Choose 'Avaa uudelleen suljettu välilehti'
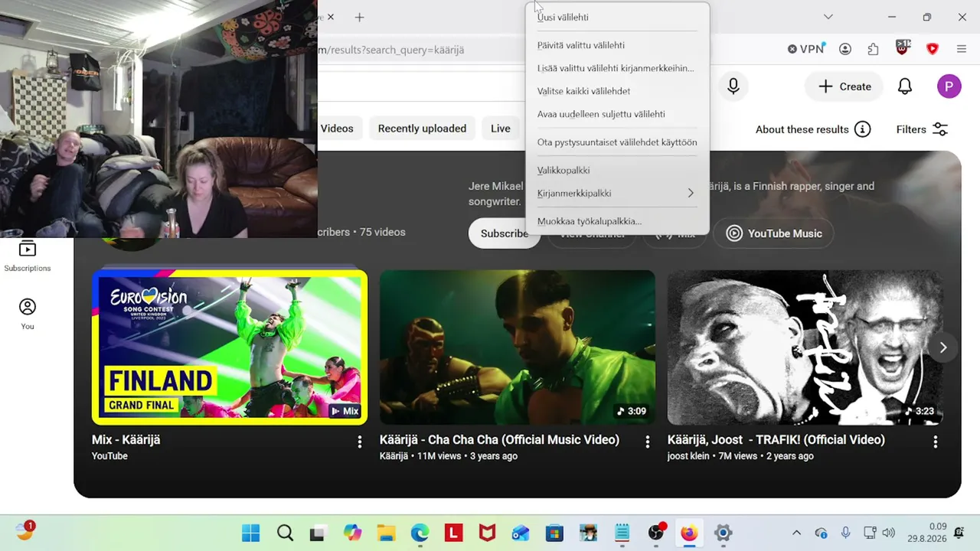Screen dimensions: 980x551 (617, 114)
